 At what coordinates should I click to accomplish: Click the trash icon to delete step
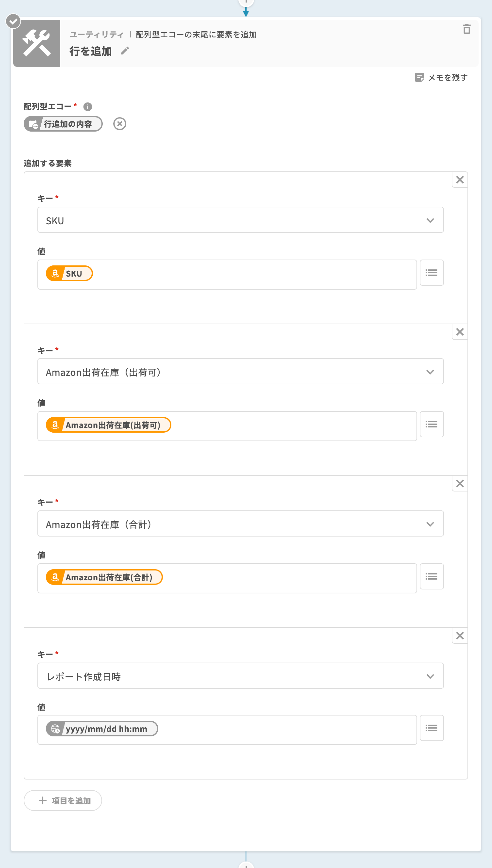[466, 29]
